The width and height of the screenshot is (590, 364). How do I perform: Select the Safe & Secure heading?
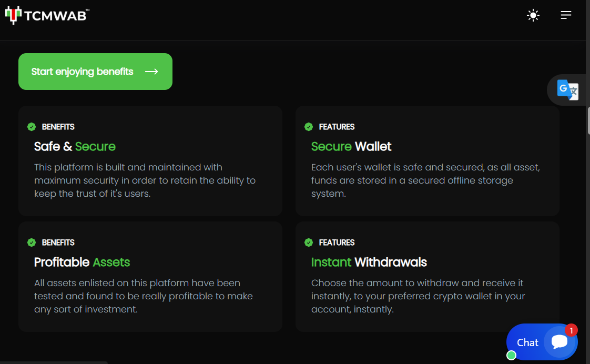(x=75, y=146)
